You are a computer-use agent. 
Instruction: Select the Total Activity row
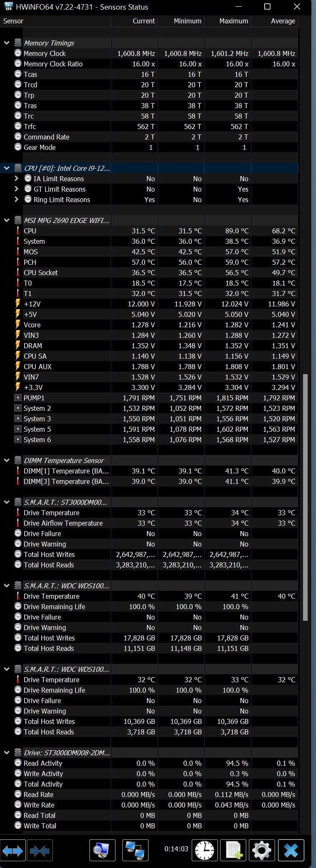coord(149,784)
